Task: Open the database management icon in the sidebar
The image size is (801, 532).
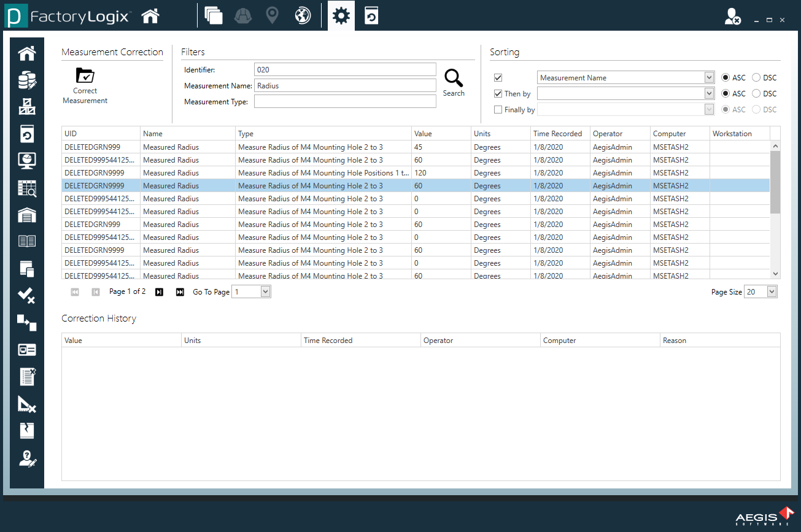Action: tap(26, 80)
